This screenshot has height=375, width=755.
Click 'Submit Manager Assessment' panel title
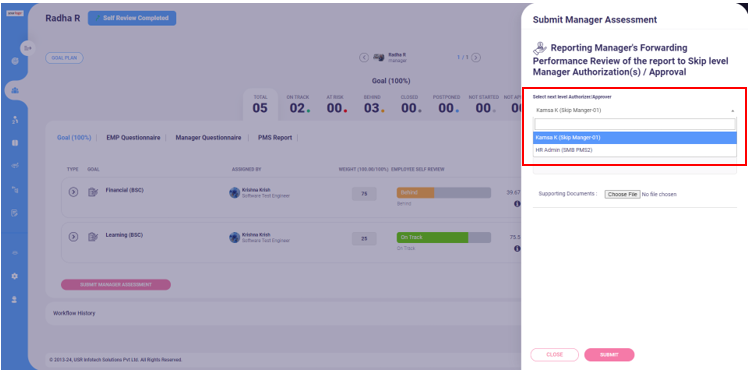coord(595,20)
